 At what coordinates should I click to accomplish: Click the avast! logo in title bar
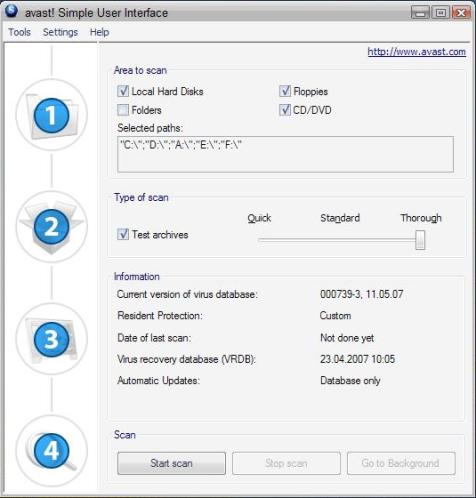pos(11,11)
